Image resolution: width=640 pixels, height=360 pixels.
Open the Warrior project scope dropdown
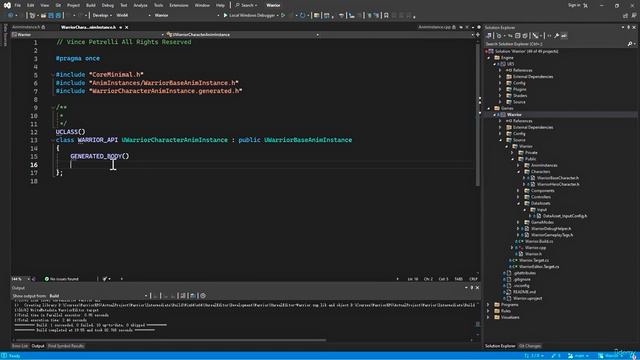[88, 35]
